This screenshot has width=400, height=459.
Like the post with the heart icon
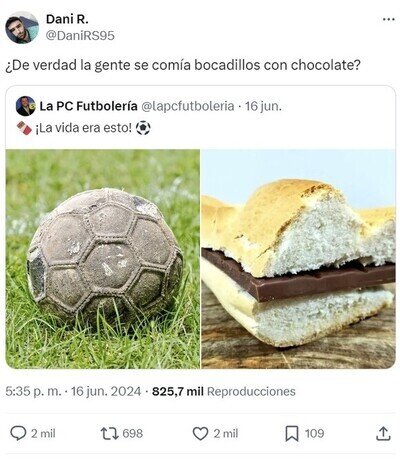200,433
